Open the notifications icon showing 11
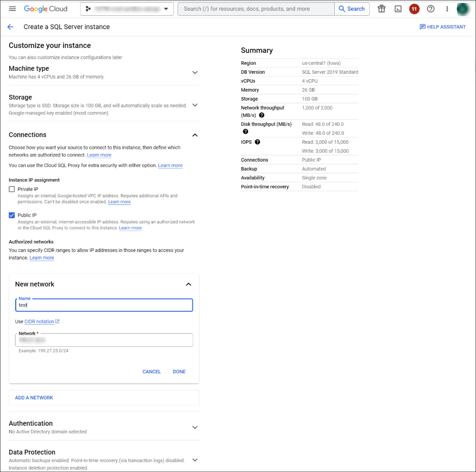 (x=414, y=9)
